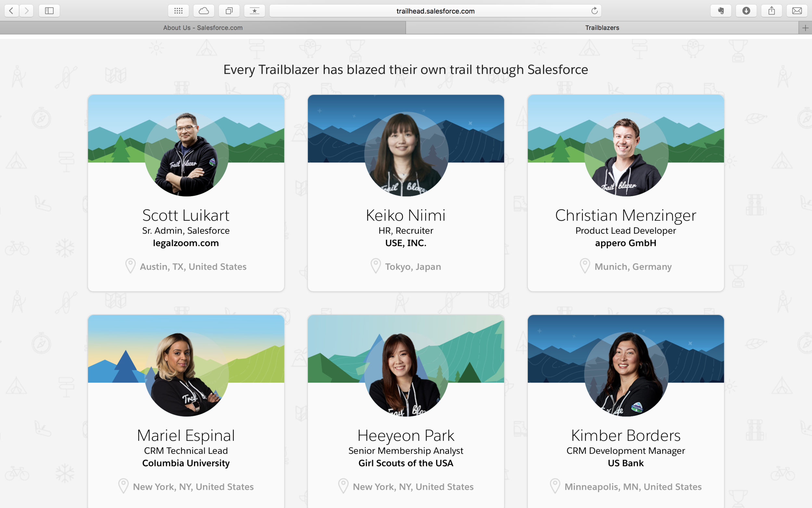Go forward to the next page
Screen dimensions: 812x508
click(x=26, y=10)
